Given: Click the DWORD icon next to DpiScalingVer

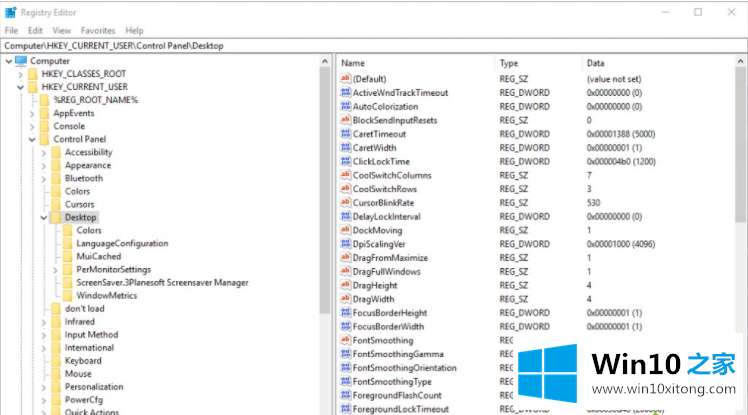Looking at the screenshot, I should coord(345,244).
